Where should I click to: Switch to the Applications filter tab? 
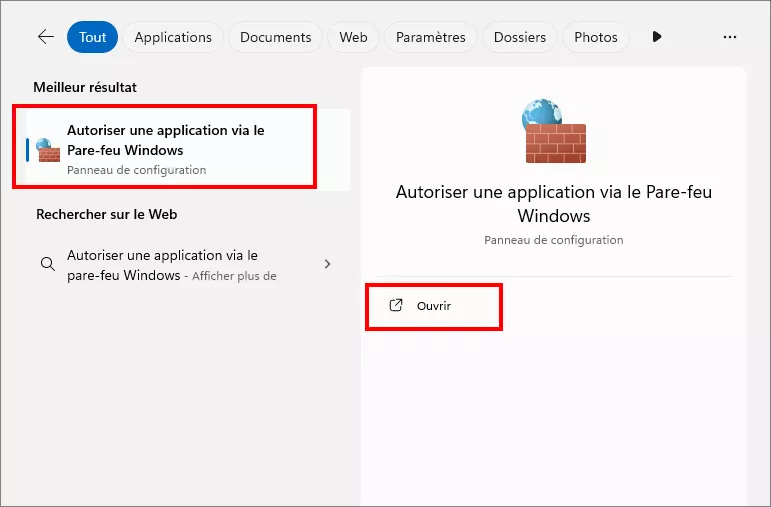click(x=173, y=37)
